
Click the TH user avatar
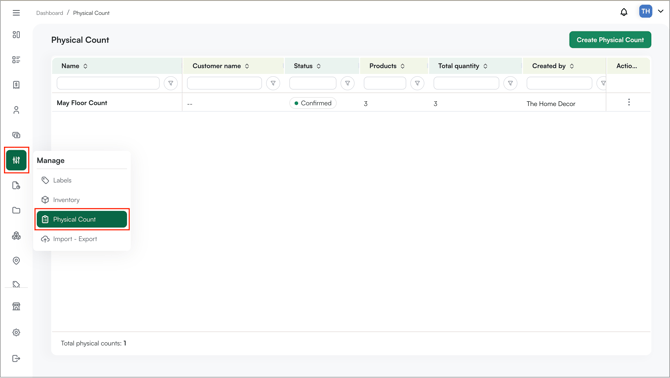click(646, 12)
